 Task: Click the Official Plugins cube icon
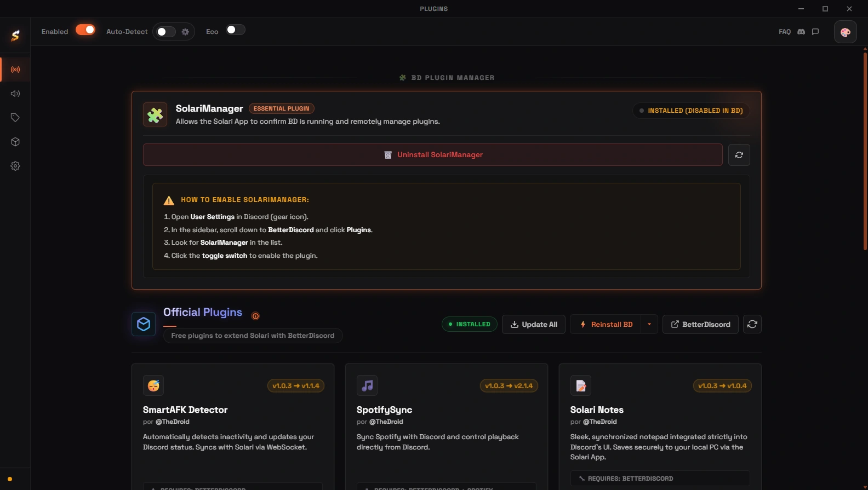coord(144,324)
